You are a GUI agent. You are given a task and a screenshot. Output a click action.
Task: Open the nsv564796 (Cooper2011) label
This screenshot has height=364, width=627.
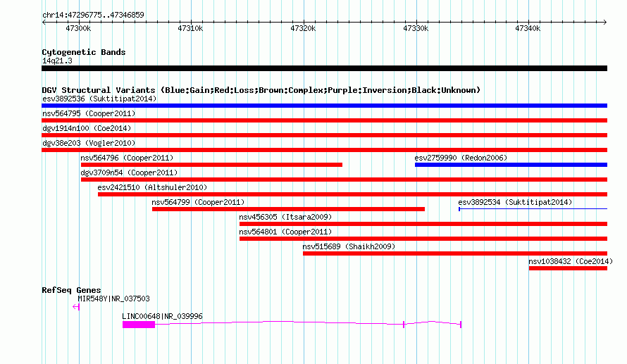(127, 158)
